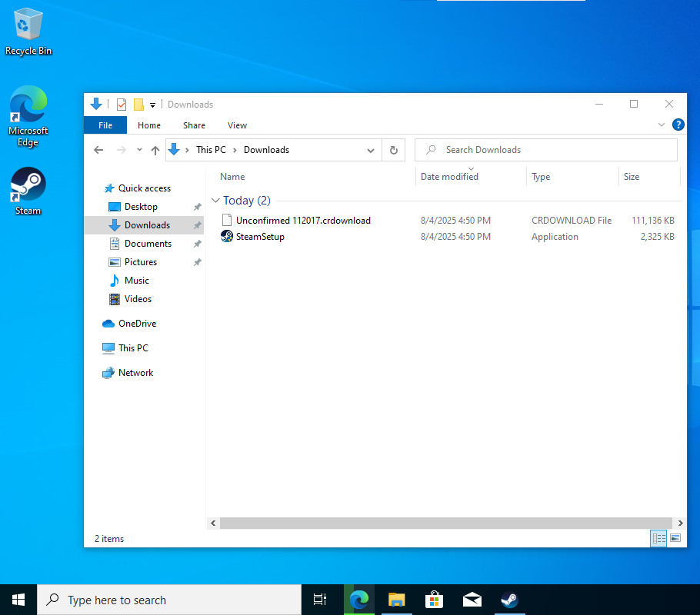Screen dimensions: 700x615
Task: Go up one folder level
Action: pos(155,150)
